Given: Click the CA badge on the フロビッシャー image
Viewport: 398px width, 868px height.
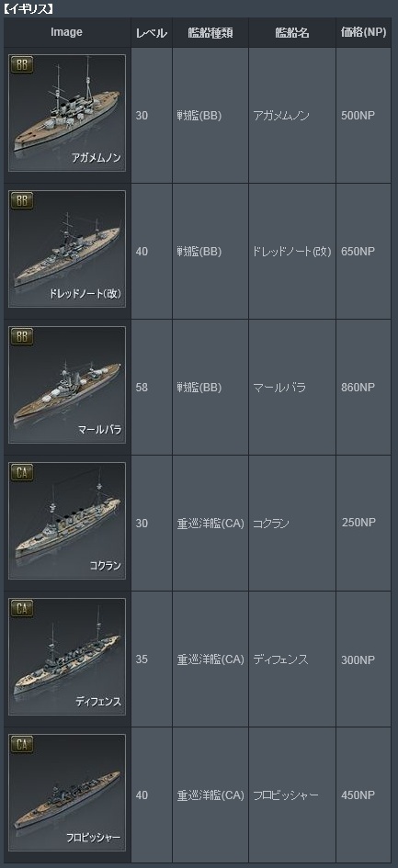Looking at the screenshot, I should pos(22,744).
